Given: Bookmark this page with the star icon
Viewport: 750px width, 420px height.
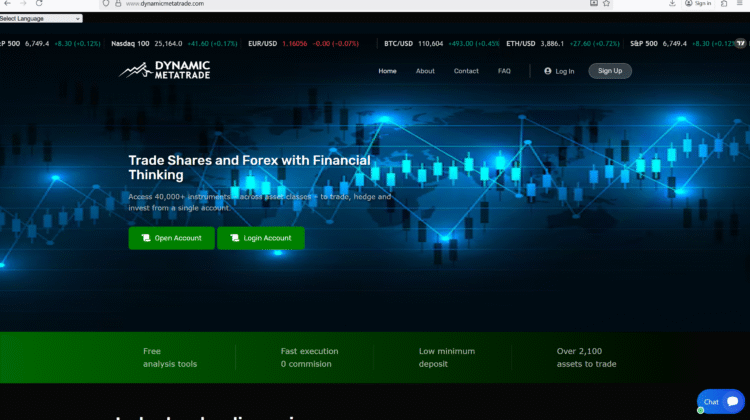Looking at the screenshot, I should pyautogui.click(x=606, y=4).
